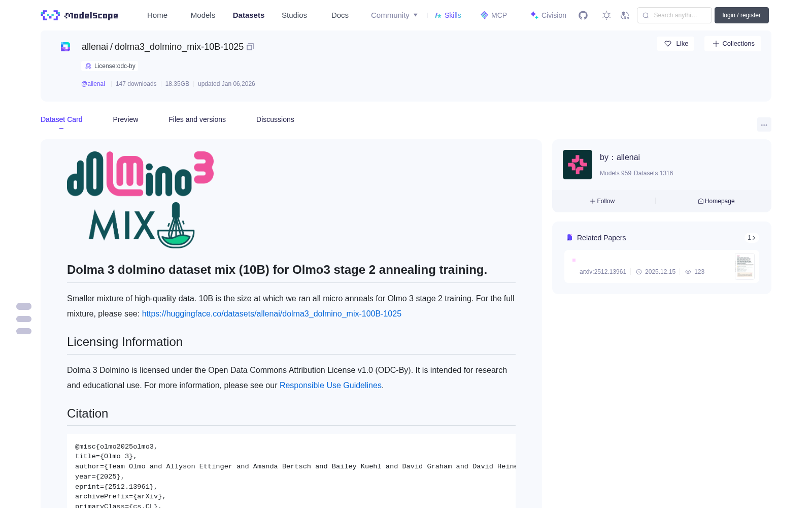Viewport: 812px width, 508px height.
Task: Follow the allenai organization
Action: [602, 201]
